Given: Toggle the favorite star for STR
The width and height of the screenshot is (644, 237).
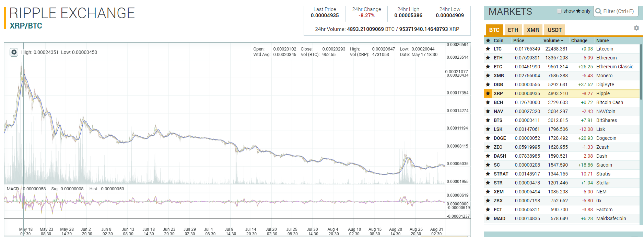Looking at the screenshot, I should (x=488, y=183).
